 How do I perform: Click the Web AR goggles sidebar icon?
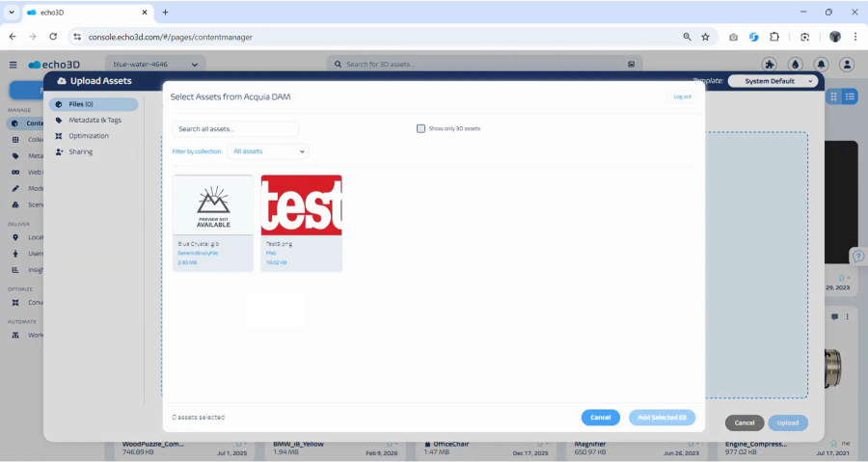point(15,172)
